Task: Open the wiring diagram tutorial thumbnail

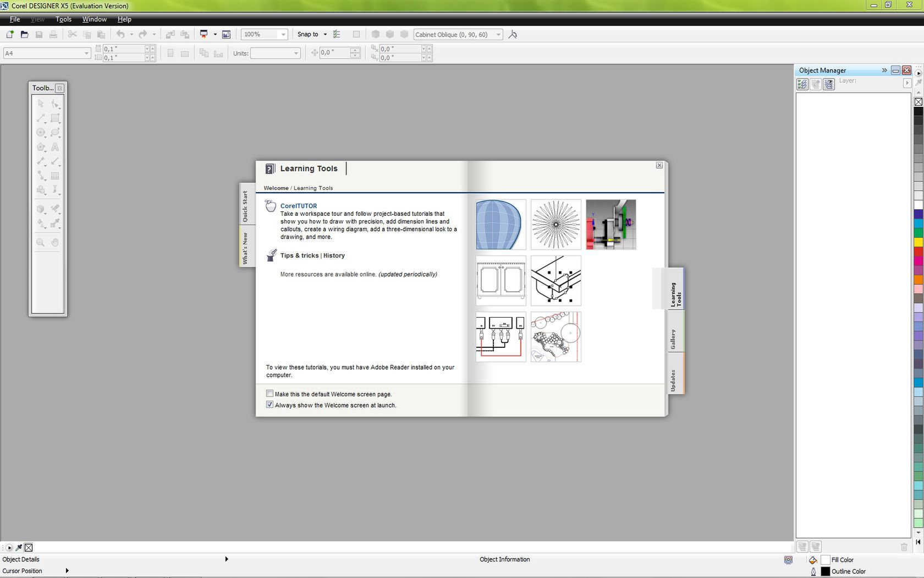Action: click(x=501, y=337)
